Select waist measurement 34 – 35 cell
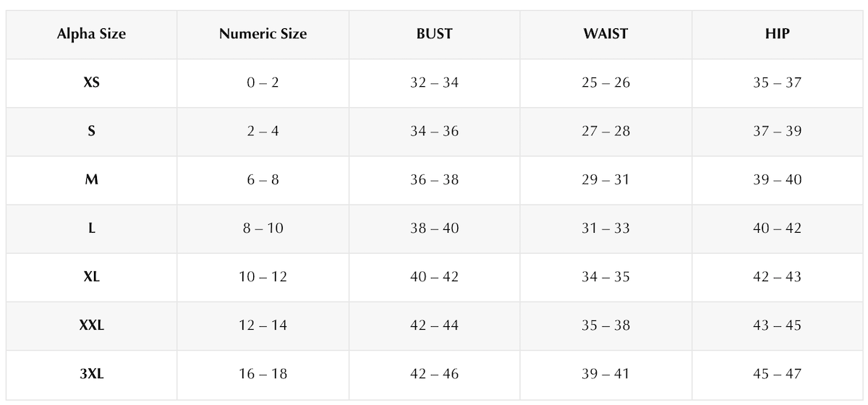 (x=605, y=276)
